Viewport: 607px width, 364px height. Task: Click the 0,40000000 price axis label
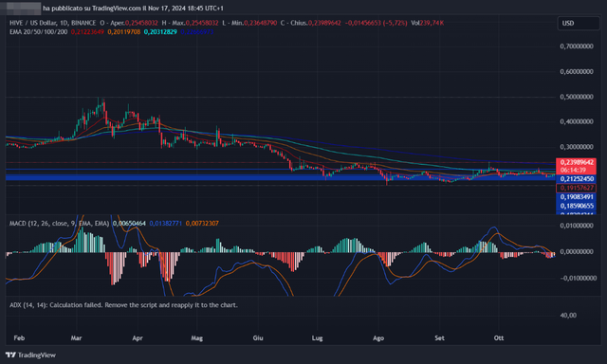577,121
